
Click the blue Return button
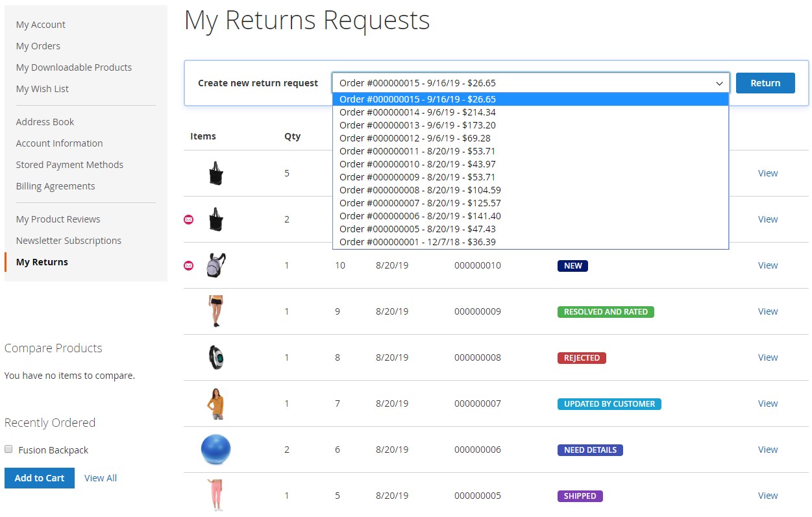[x=765, y=83]
